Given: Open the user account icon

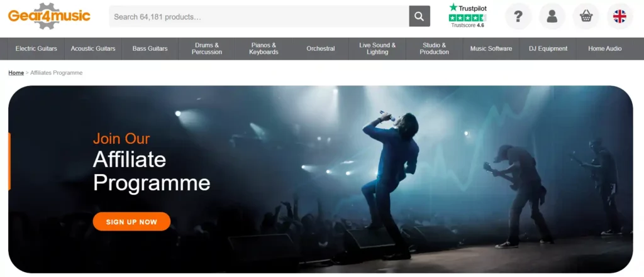Looking at the screenshot, I should tap(552, 16).
